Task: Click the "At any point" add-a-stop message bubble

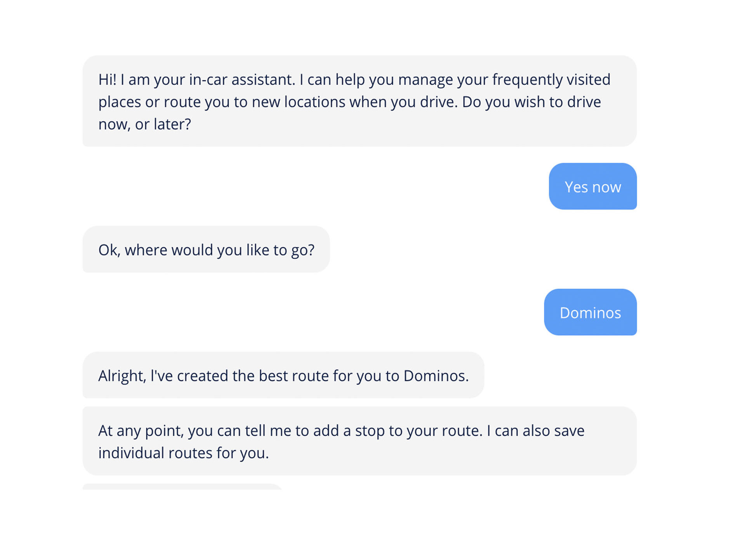Action: coord(359,441)
